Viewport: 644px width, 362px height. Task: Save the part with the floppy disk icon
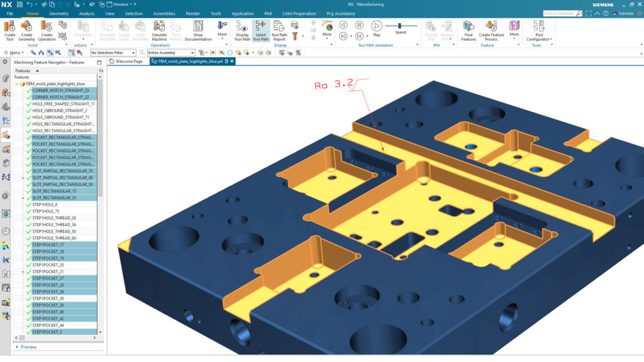pos(19,4)
